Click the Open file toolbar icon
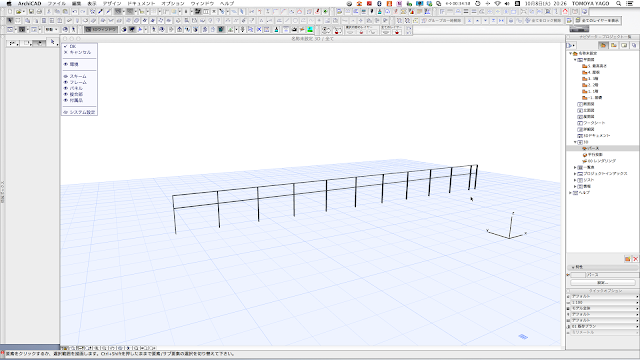 18,12
